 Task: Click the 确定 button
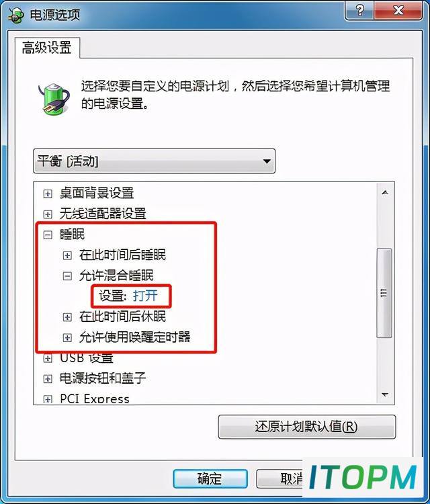pyautogui.click(x=210, y=478)
